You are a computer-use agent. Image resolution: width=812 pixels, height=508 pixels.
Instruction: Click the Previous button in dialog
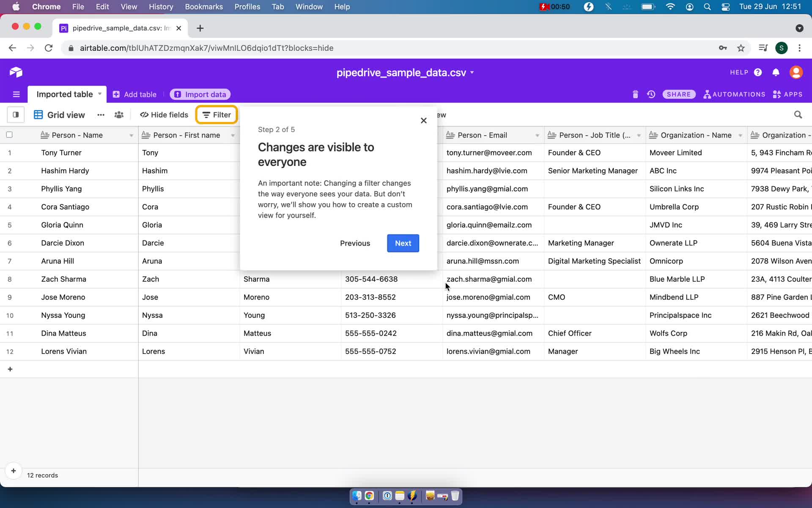(x=355, y=242)
